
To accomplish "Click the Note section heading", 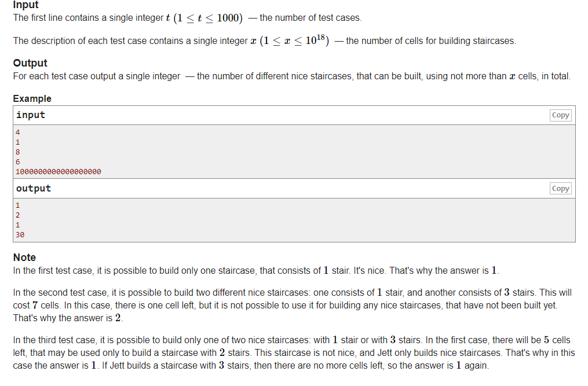I will (x=24, y=258).
